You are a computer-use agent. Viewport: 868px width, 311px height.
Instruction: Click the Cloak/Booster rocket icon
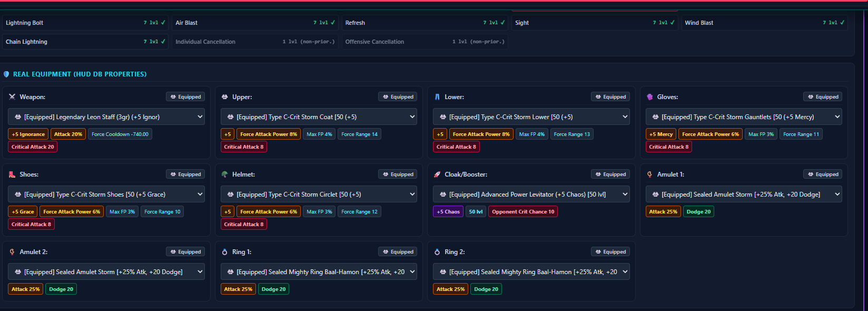pos(437,174)
